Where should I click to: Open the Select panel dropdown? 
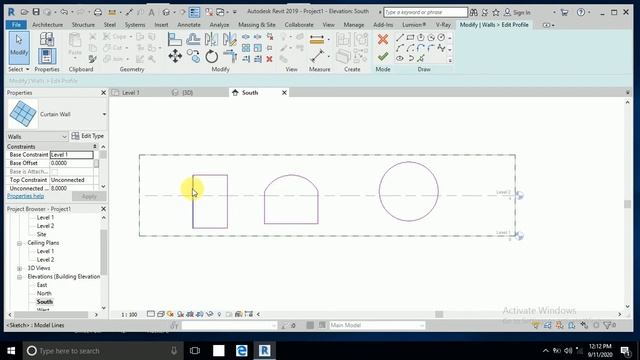(19, 69)
